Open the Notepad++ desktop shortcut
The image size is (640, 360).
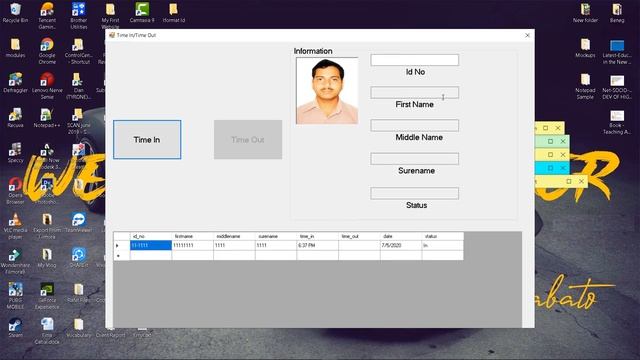pos(47,118)
